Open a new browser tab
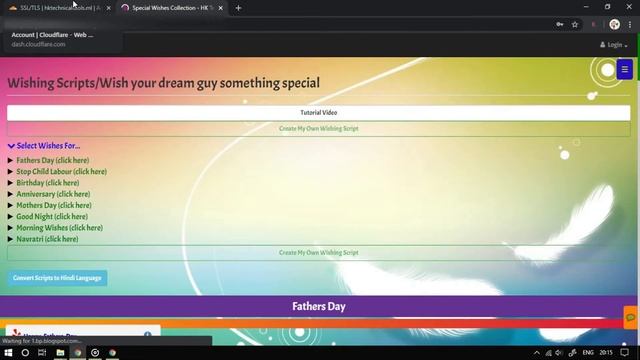 click(238, 8)
